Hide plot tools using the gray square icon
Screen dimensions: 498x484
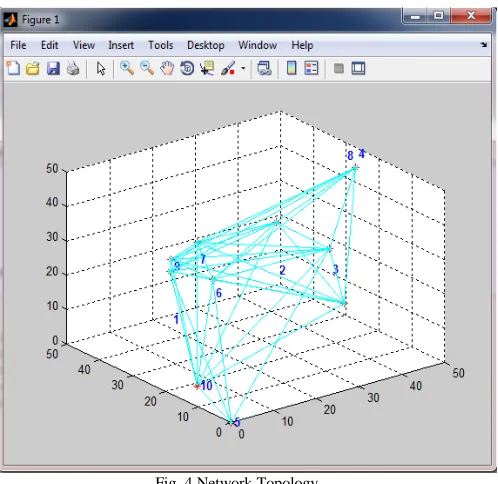tap(339, 68)
